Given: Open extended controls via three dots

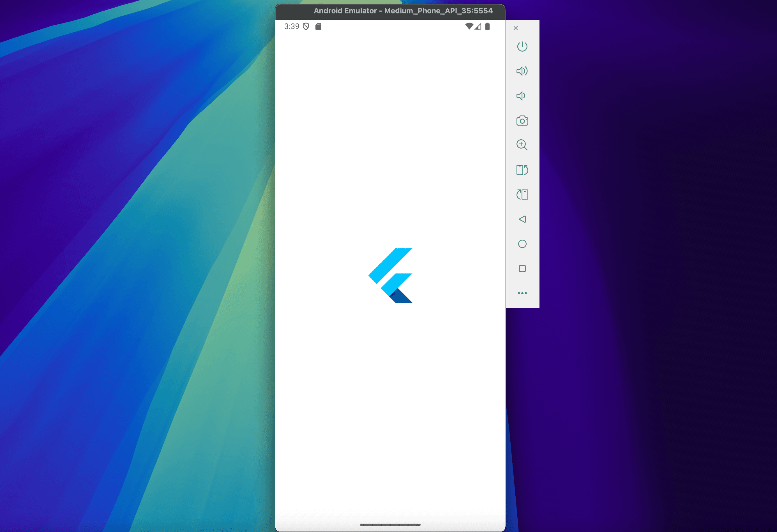Looking at the screenshot, I should 522,293.
